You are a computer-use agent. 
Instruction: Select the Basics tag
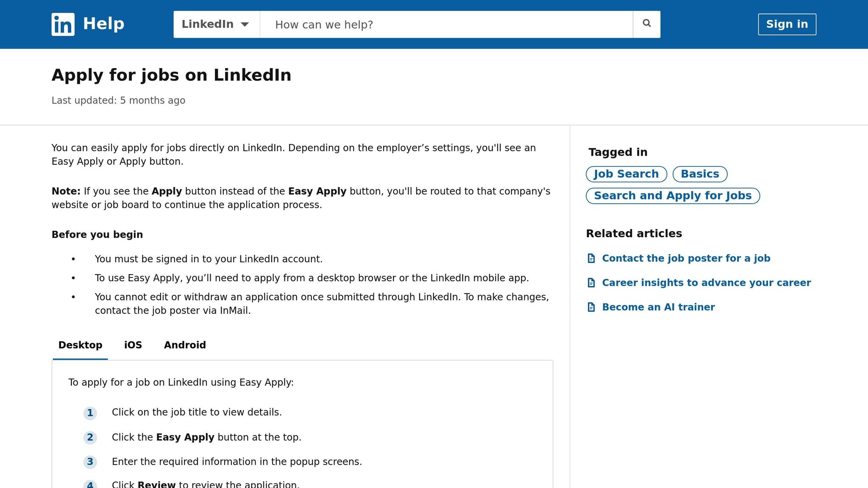tap(699, 174)
